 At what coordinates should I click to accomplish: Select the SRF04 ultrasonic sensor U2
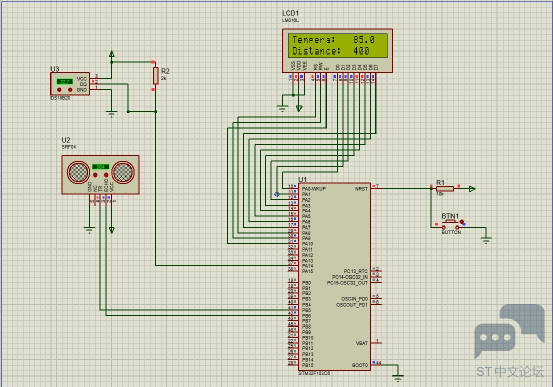coord(101,175)
